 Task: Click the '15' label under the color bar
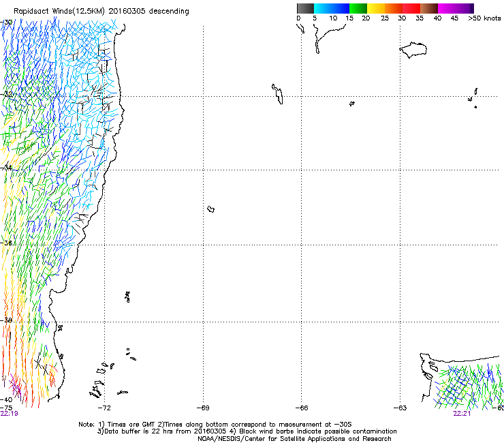pos(349,18)
